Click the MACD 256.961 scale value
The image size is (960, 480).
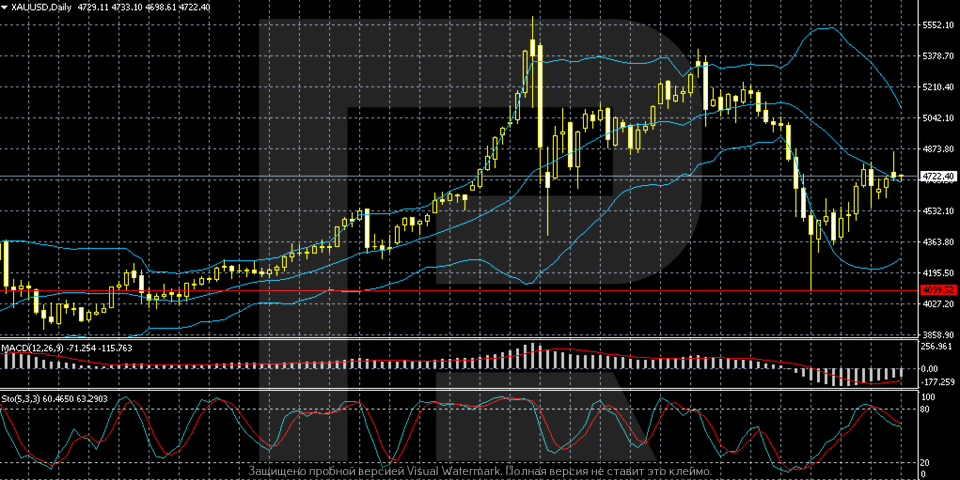[937, 347]
